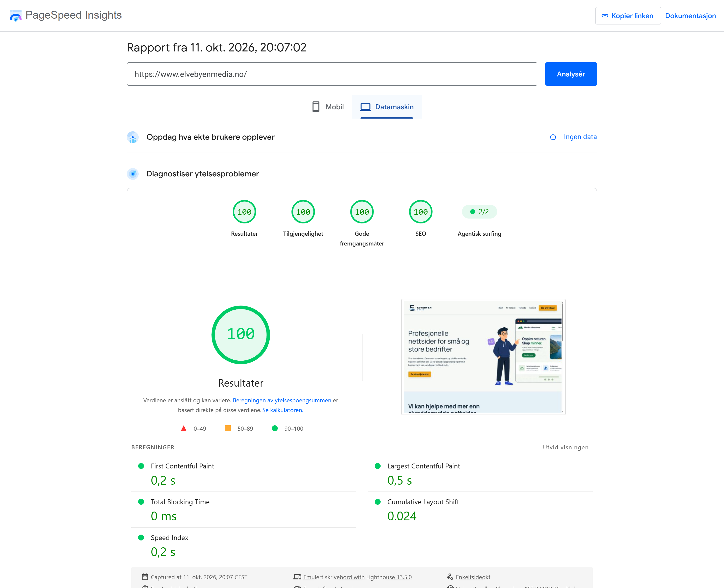Click the 0.024 Cumulative Layout Shift value

[402, 516]
